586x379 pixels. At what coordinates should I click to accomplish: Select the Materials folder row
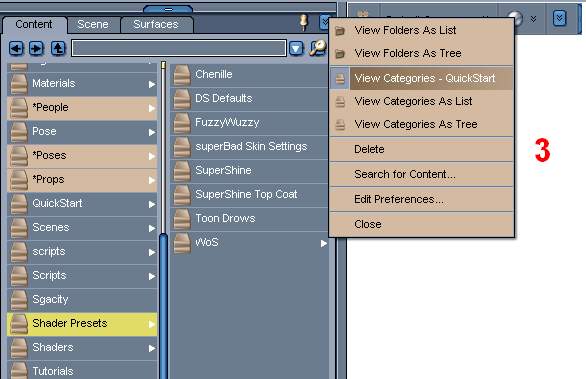[x=82, y=84]
